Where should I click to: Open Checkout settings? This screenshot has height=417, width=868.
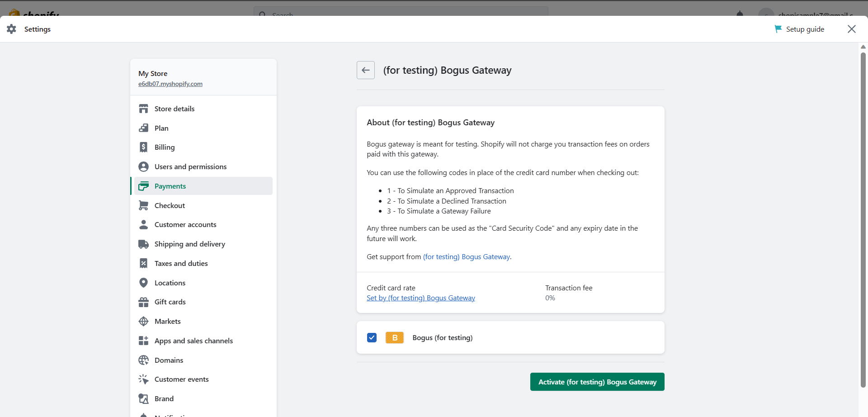point(203,205)
